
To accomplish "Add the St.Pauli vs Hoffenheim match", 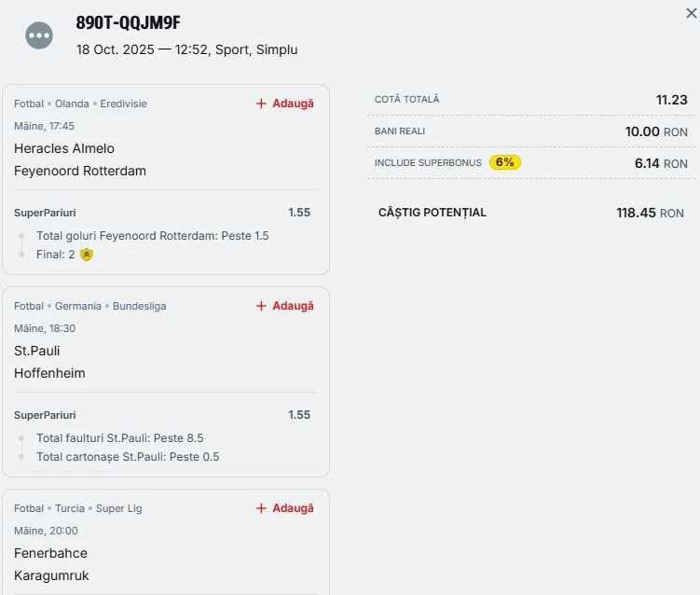I will pos(285,306).
